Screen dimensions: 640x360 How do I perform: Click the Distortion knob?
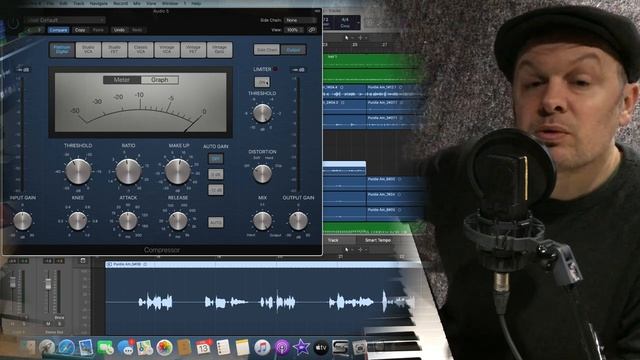[x=262, y=174]
